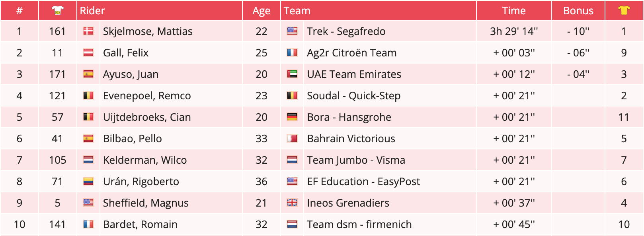Click the bib number jersey icon header
The image size is (644, 236).
[58, 11]
